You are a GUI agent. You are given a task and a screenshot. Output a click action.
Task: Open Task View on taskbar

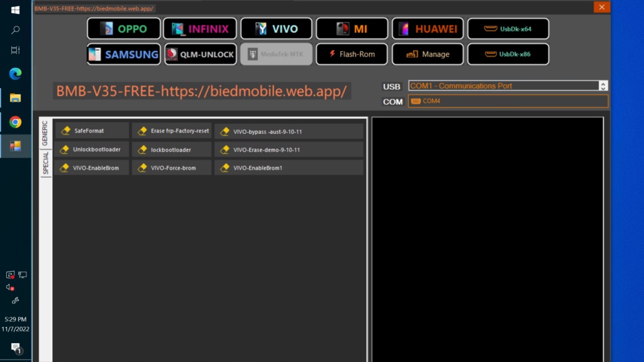coord(16,50)
